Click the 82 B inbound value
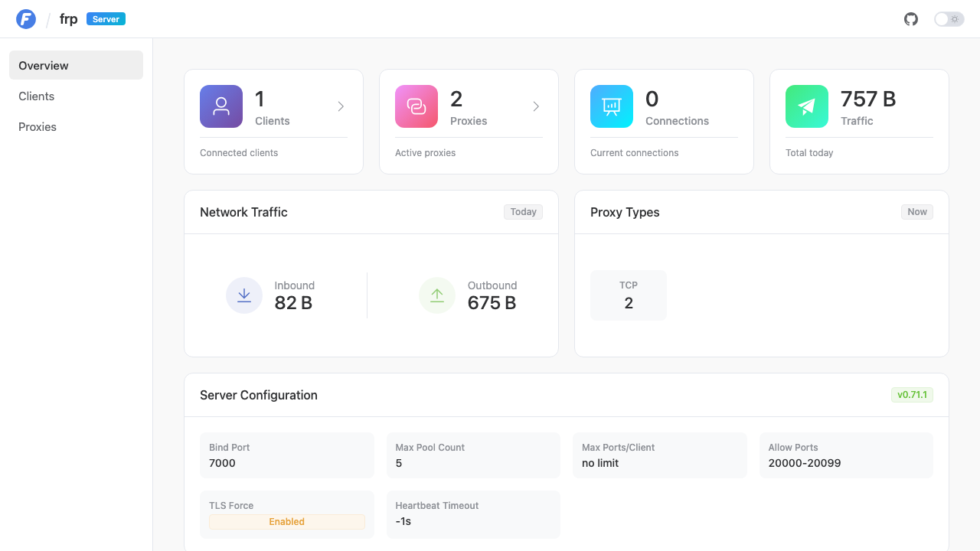Viewport: 980px width, 551px height. pyautogui.click(x=293, y=303)
